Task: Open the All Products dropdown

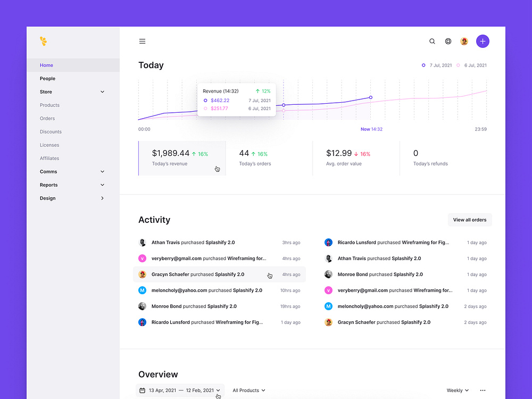Action: (x=248, y=390)
